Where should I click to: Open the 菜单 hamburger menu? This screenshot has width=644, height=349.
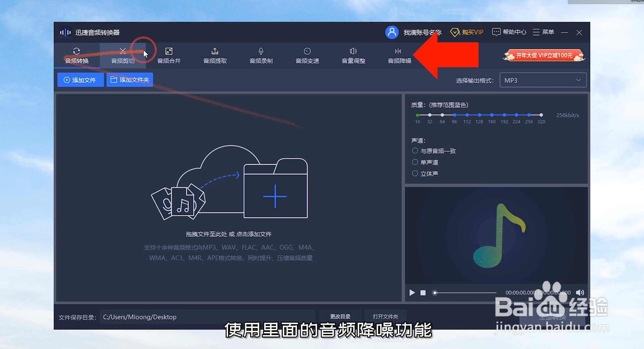click(x=543, y=32)
